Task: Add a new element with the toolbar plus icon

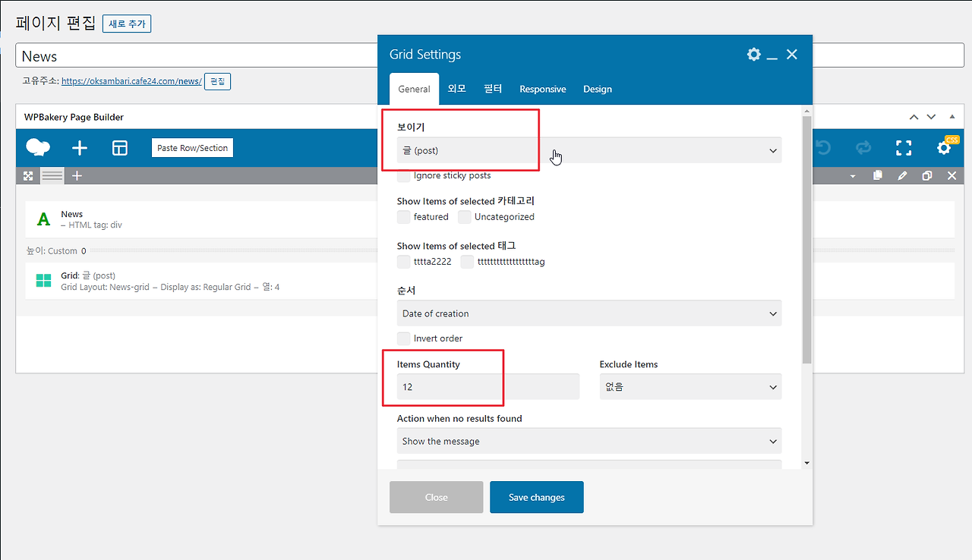Action: [79, 148]
